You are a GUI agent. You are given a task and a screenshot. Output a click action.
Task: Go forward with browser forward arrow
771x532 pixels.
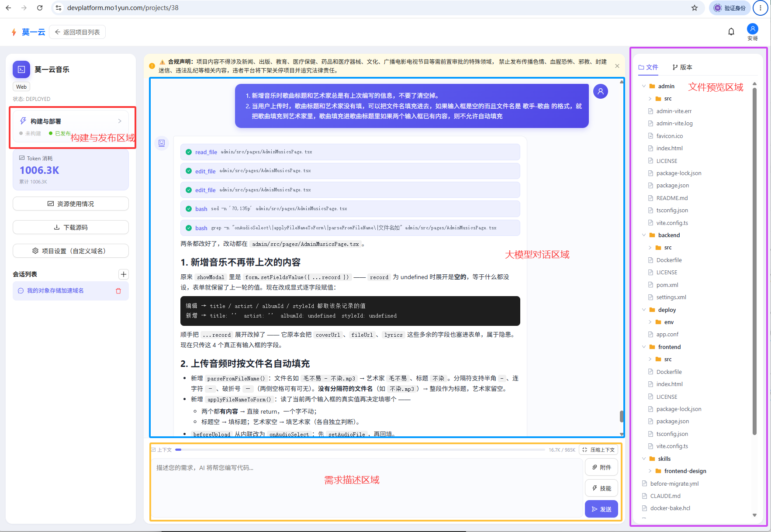24,8
